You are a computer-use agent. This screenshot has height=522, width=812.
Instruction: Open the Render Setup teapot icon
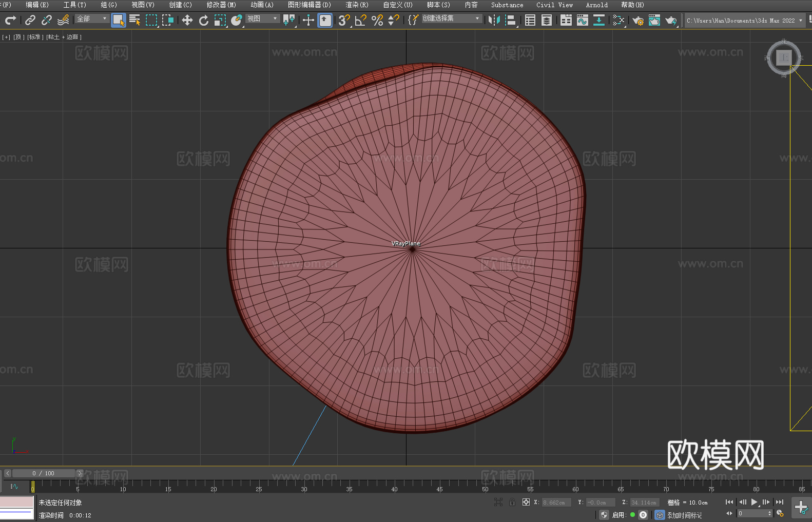click(637, 20)
